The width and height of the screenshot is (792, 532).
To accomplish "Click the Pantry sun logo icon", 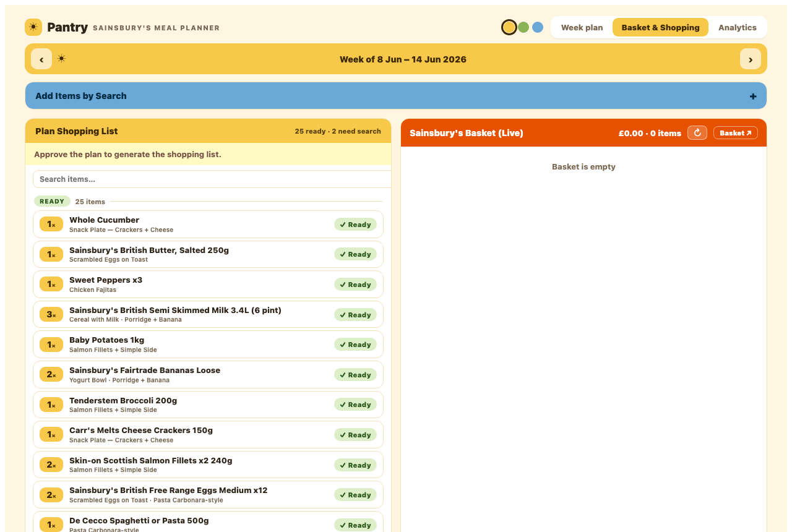I will point(33,27).
